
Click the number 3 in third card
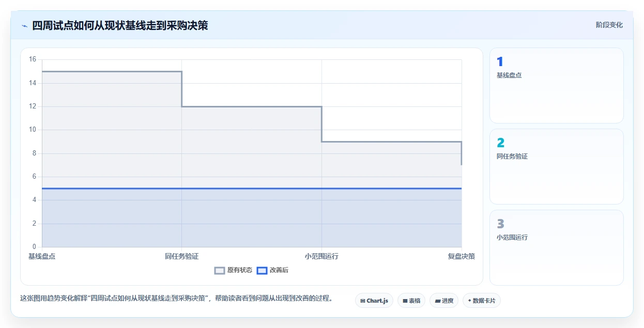pyautogui.click(x=500, y=224)
